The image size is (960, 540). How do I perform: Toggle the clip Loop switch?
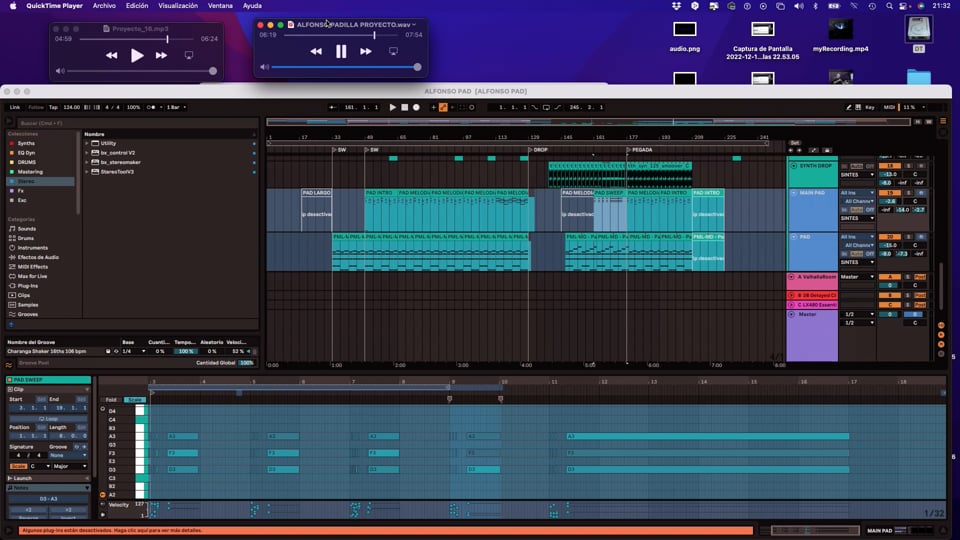point(48,419)
